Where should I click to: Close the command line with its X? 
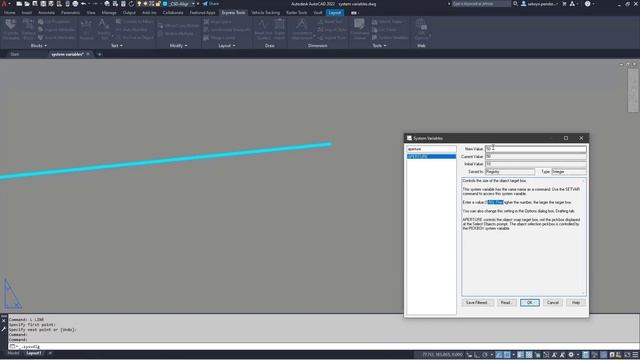[4, 321]
